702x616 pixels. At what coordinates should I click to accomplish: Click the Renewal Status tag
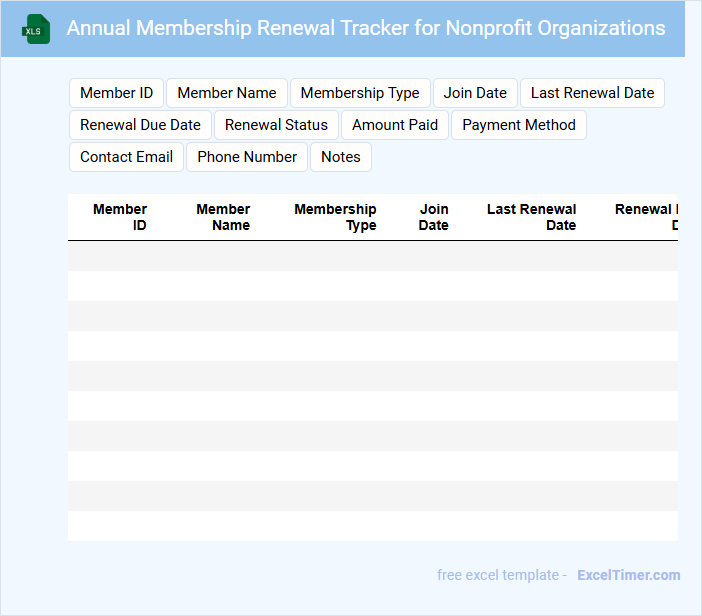[x=276, y=125]
